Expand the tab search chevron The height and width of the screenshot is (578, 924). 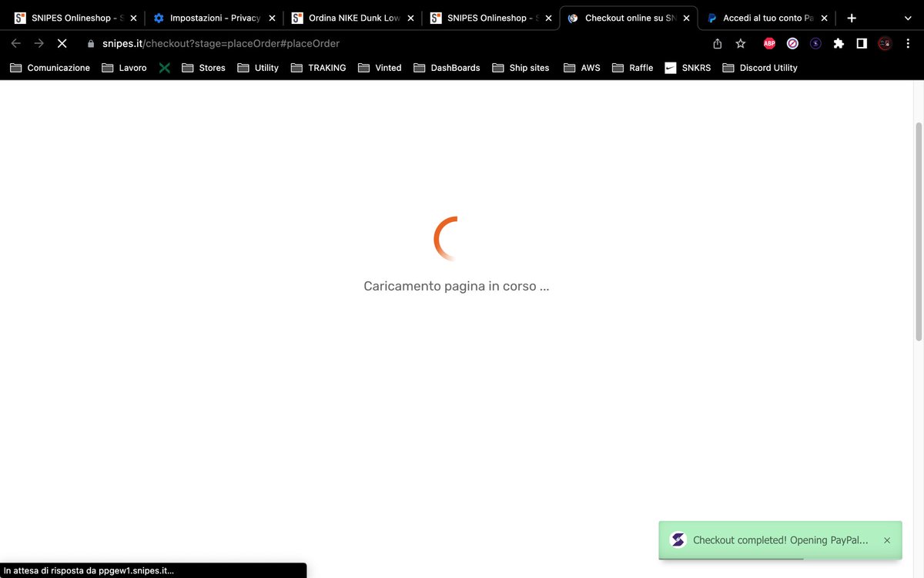pyautogui.click(x=908, y=18)
